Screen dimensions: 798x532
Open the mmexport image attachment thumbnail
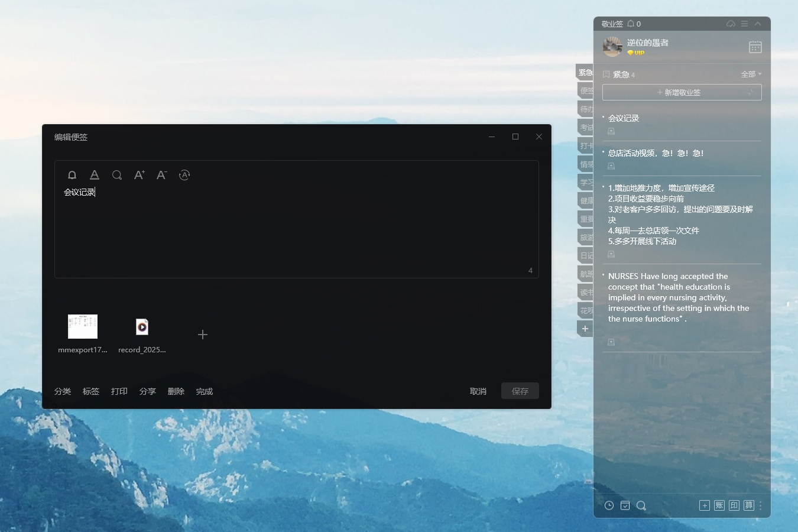(83, 327)
